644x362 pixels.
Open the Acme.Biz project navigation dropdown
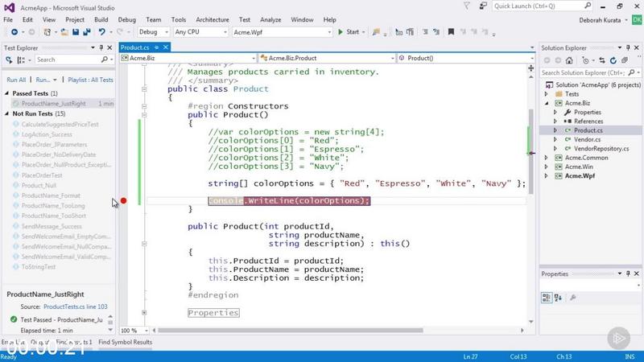pyautogui.click(x=188, y=58)
